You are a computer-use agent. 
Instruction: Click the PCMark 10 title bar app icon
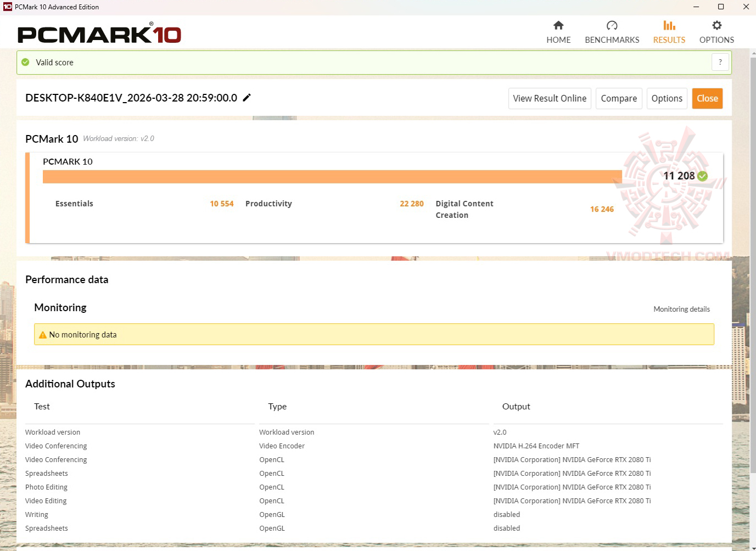point(8,7)
